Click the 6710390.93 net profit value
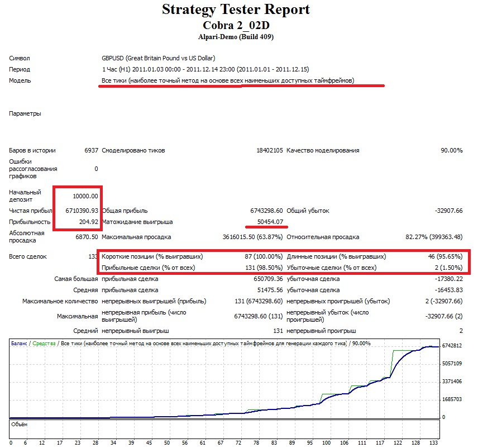Image resolution: width=478 pixels, height=448 pixels. point(78,211)
